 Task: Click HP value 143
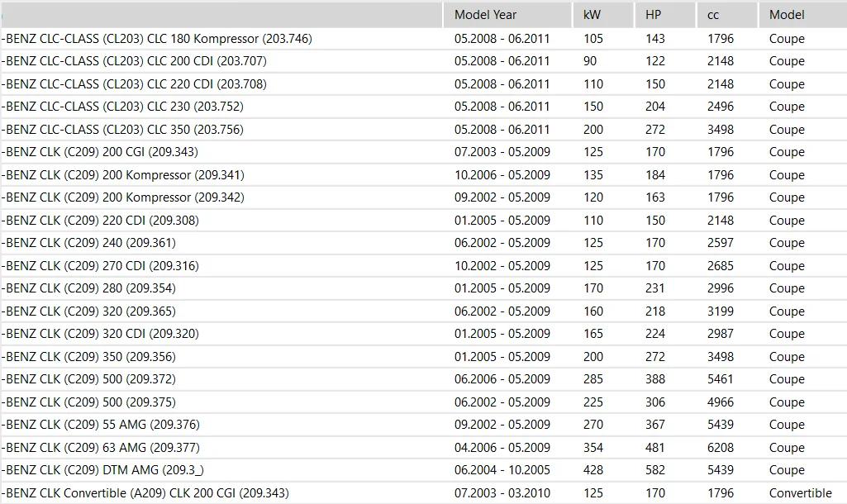[x=655, y=39]
